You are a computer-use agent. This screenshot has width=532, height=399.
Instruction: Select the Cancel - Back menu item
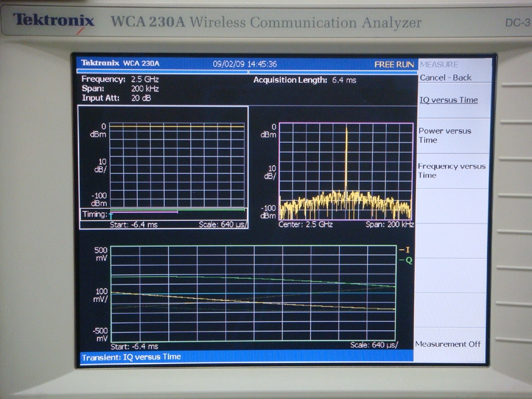[x=445, y=78]
